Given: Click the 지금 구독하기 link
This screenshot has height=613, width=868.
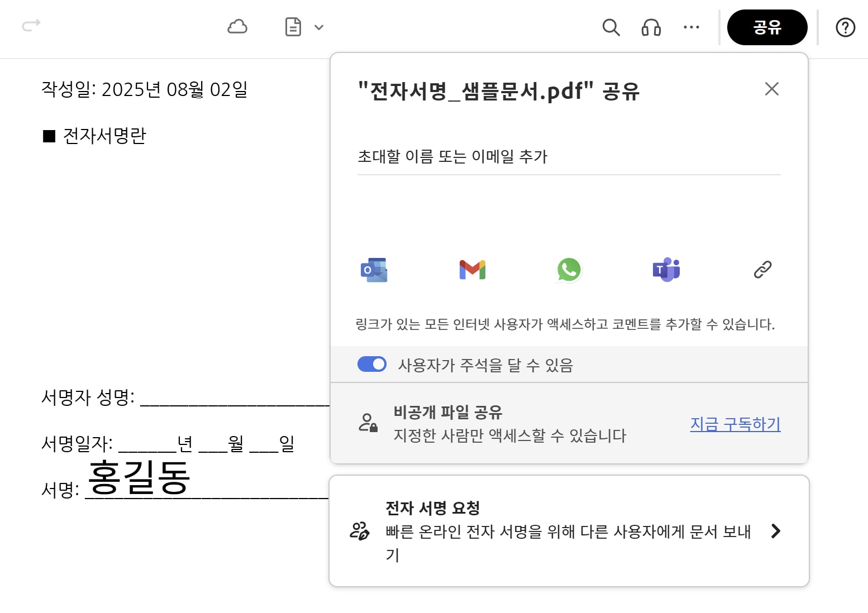Looking at the screenshot, I should click(735, 424).
